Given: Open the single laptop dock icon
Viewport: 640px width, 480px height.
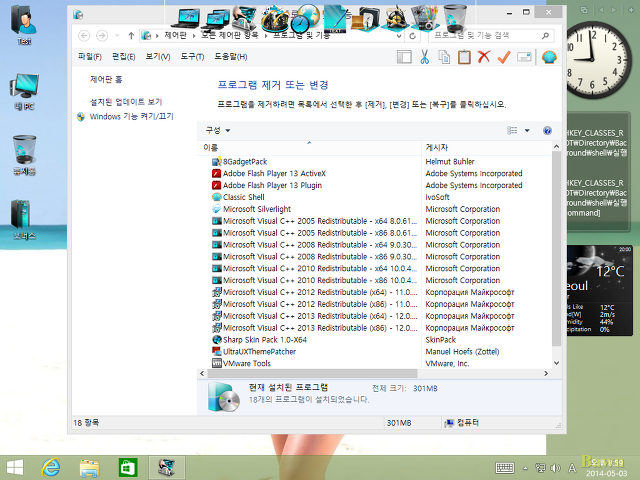Looking at the screenshot, I should point(186,19).
